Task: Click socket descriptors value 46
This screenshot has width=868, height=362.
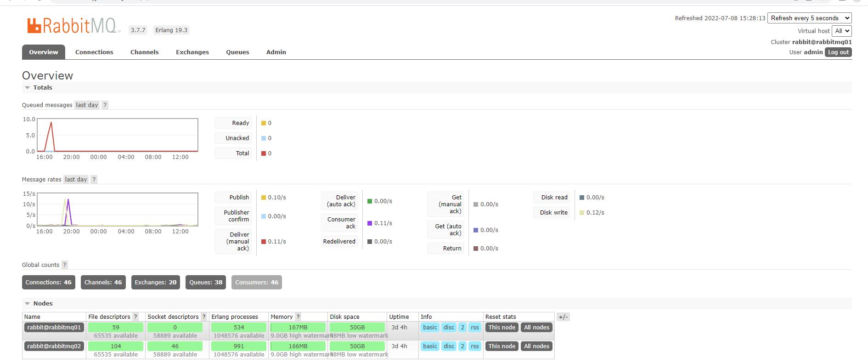Action: click(175, 346)
